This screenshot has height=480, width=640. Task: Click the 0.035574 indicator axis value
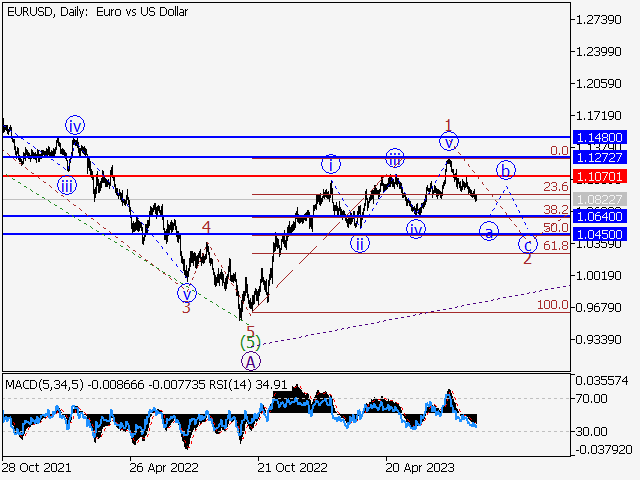[602, 381]
